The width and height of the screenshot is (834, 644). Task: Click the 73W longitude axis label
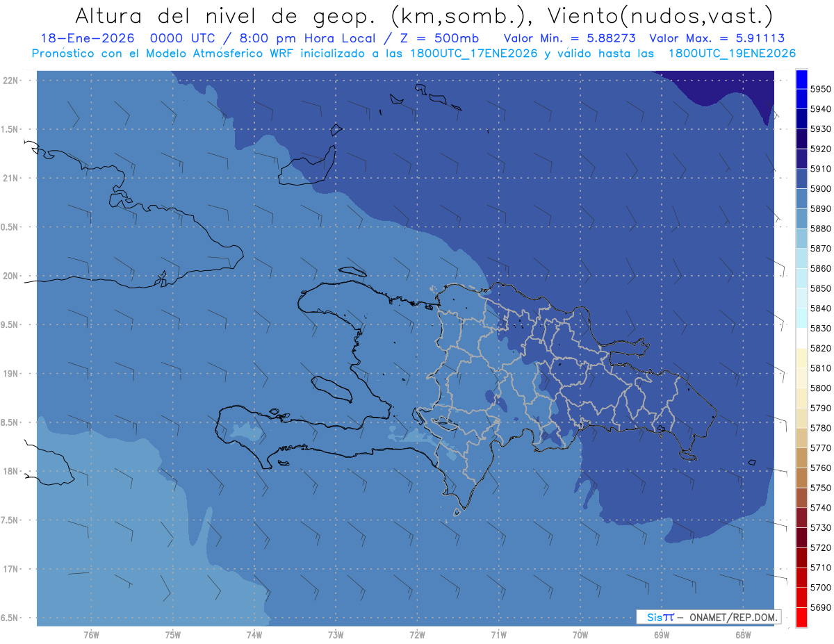336,634
